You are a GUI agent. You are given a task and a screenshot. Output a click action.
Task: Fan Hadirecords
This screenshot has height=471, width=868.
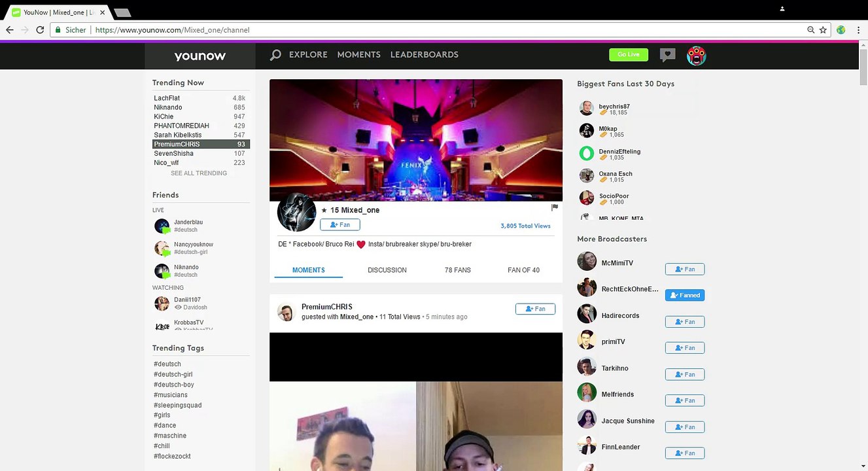(684, 322)
